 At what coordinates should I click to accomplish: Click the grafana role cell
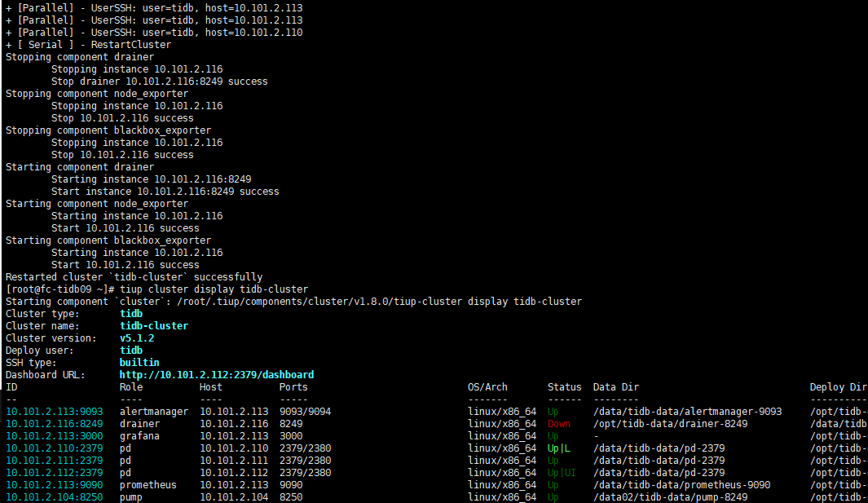pyautogui.click(x=139, y=436)
